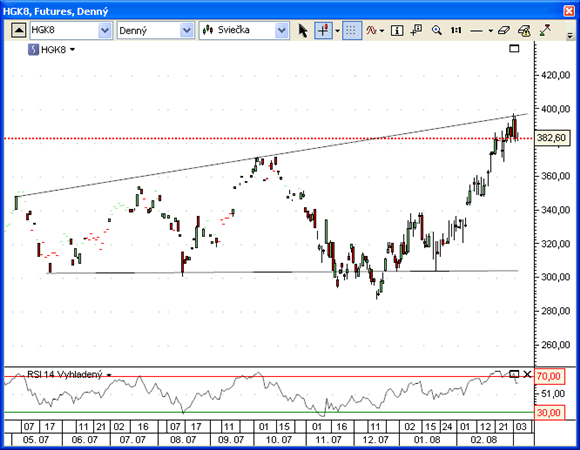Viewport: 580px width, 450px height.
Task: Click into the HGK8 symbol field
Action: click(64, 30)
